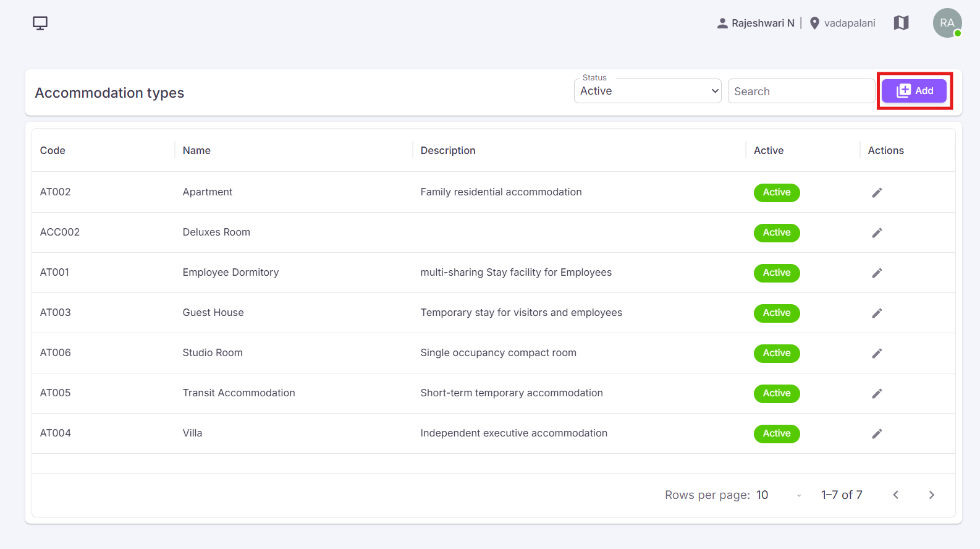Click code AT005
Viewport: 980px width, 549px height.
pyautogui.click(x=56, y=393)
